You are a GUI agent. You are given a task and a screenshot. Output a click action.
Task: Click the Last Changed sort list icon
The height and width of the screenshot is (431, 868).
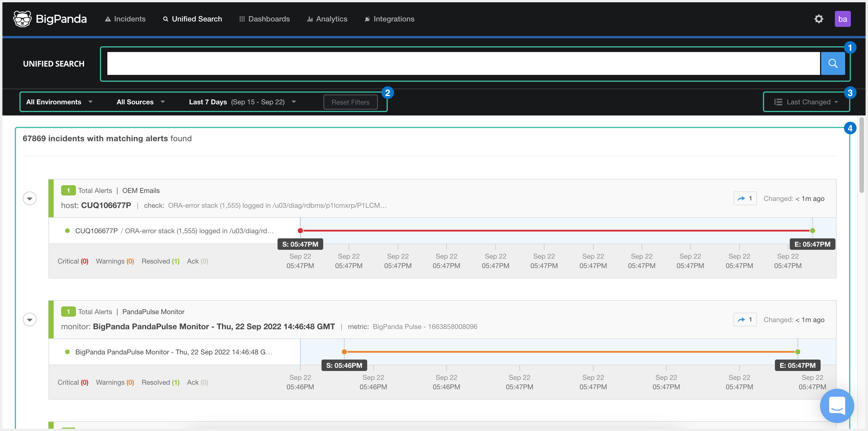pos(778,102)
